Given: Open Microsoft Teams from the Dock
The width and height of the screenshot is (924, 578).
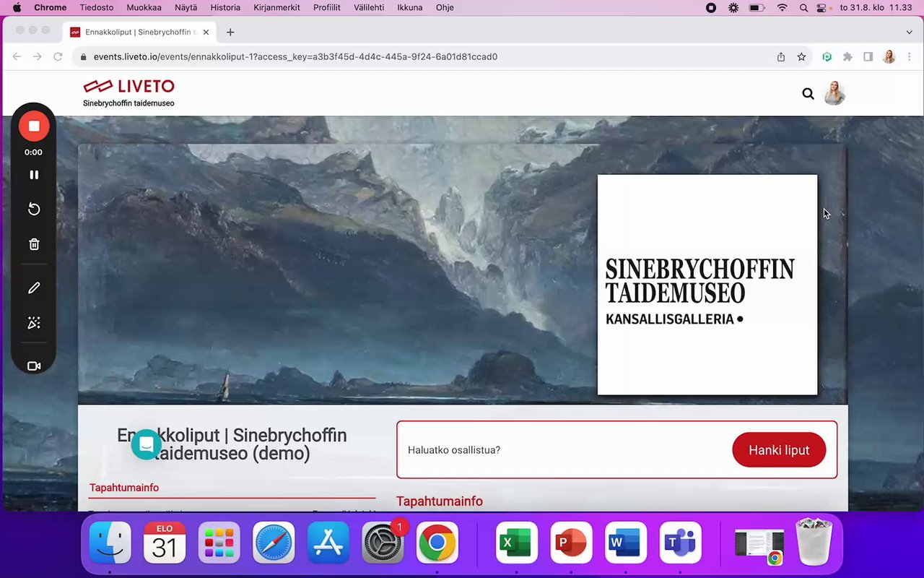Looking at the screenshot, I should pos(680,543).
